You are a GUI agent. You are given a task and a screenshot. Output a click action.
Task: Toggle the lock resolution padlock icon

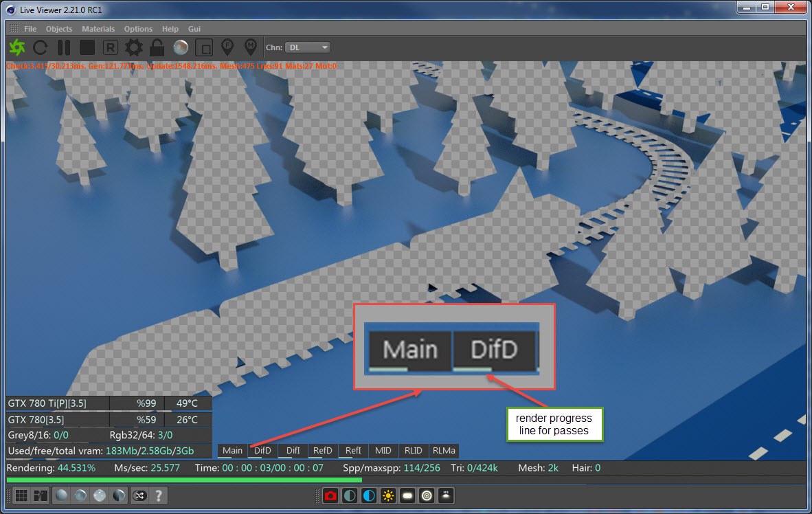click(x=157, y=47)
